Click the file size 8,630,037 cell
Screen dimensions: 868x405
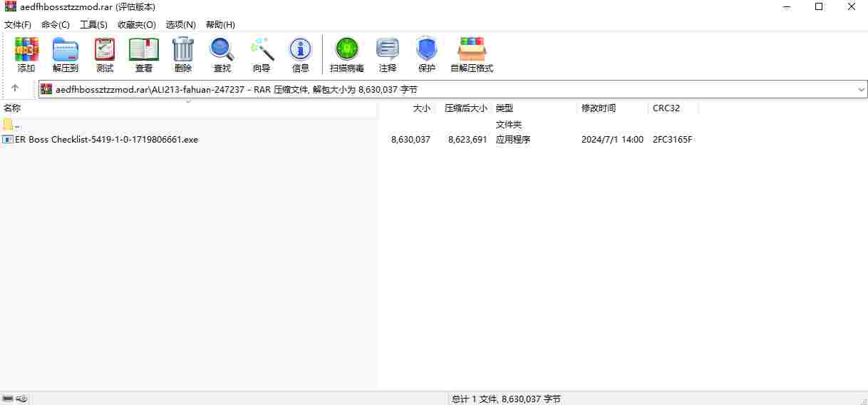pos(410,140)
